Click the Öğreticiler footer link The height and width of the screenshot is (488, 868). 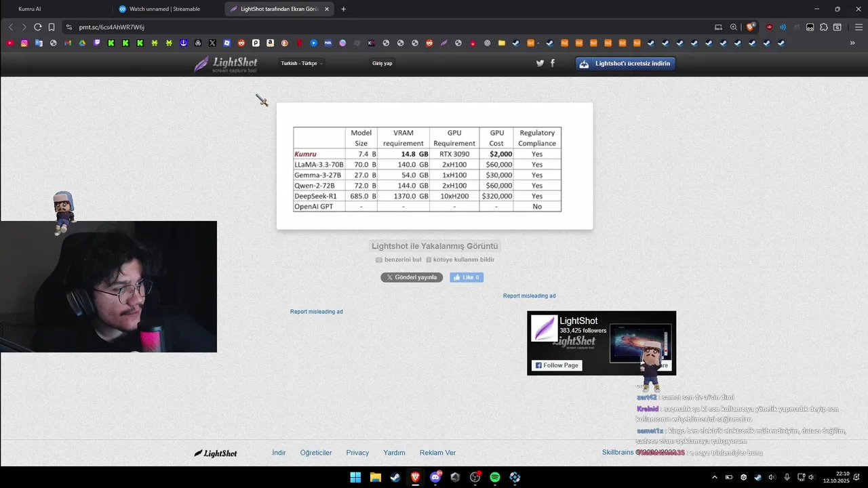(x=316, y=453)
